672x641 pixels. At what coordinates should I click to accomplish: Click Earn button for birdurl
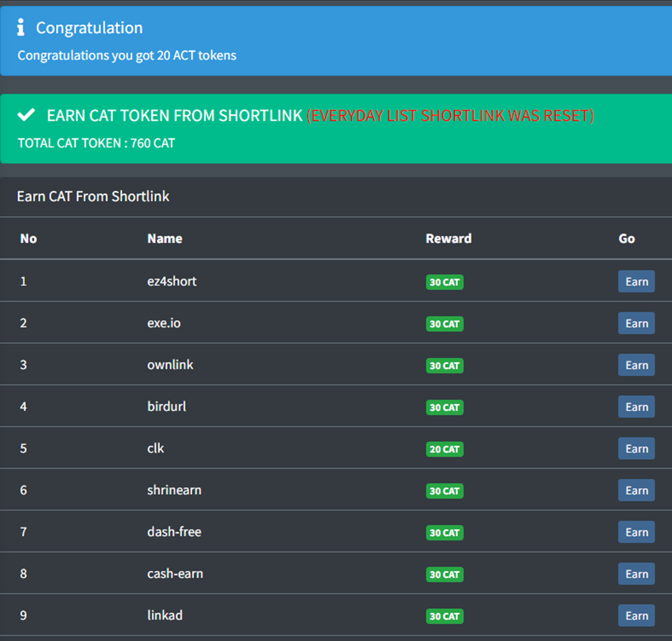tap(636, 407)
